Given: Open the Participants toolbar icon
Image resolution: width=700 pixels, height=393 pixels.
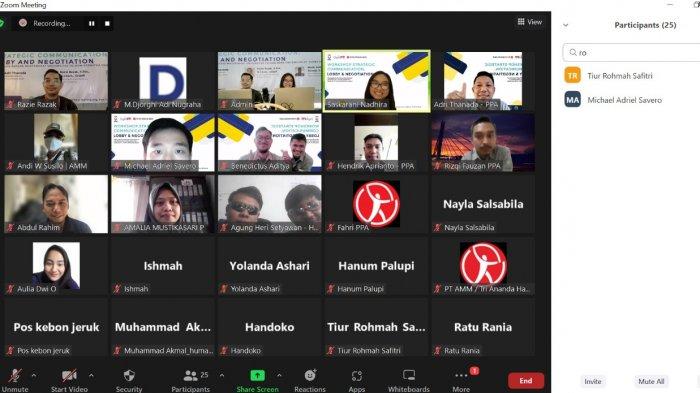Looking at the screenshot, I should [x=191, y=375].
